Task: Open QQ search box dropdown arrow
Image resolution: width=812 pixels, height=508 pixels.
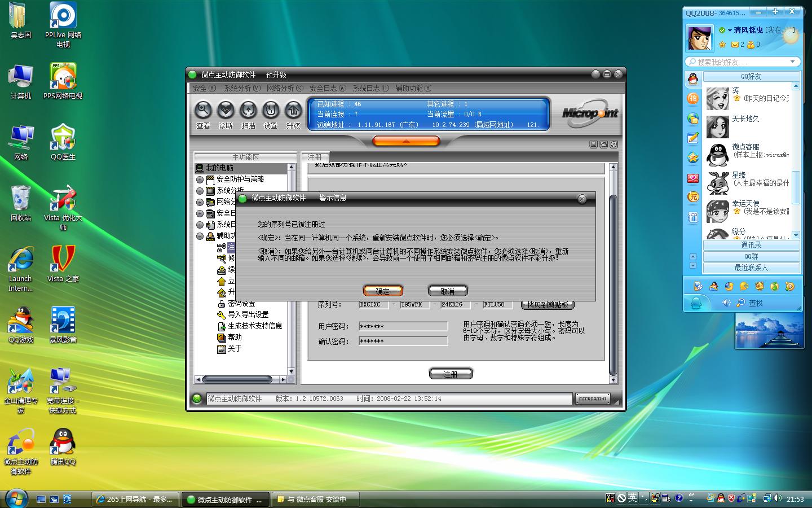Action: pos(793,62)
